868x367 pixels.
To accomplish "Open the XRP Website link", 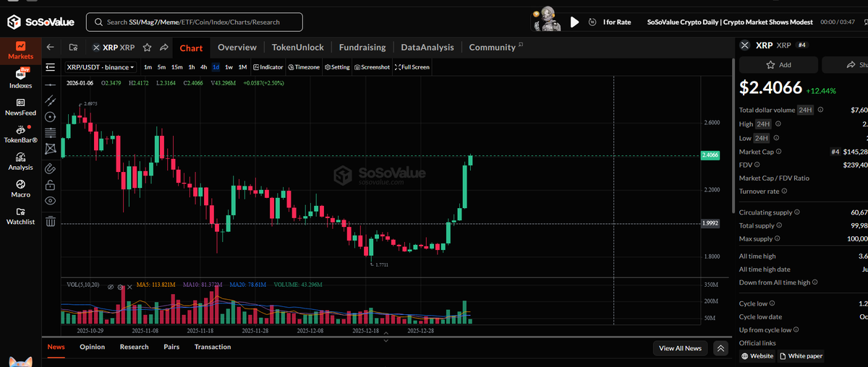I will [x=757, y=356].
